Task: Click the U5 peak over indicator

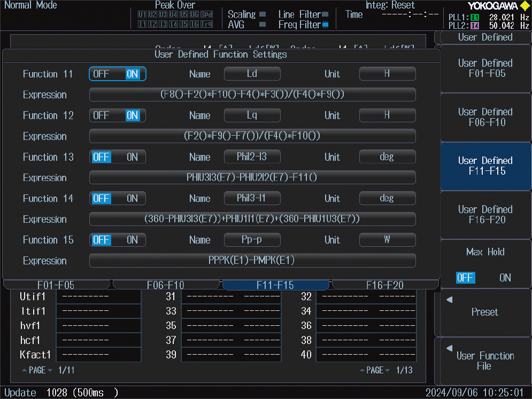Action: coord(184,14)
